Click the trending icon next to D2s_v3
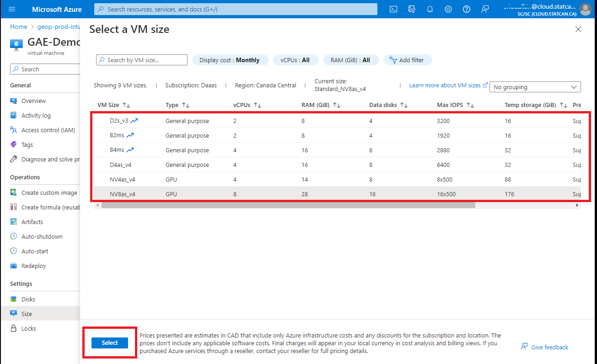The height and width of the screenshot is (364, 597). (x=134, y=121)
